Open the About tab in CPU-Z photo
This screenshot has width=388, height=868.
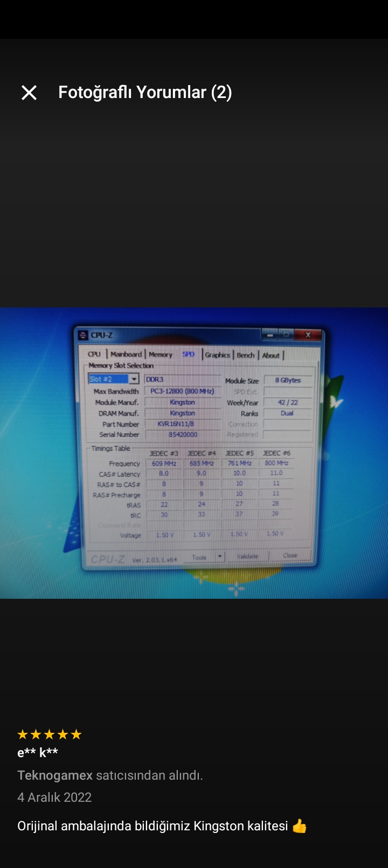[271, 355]
